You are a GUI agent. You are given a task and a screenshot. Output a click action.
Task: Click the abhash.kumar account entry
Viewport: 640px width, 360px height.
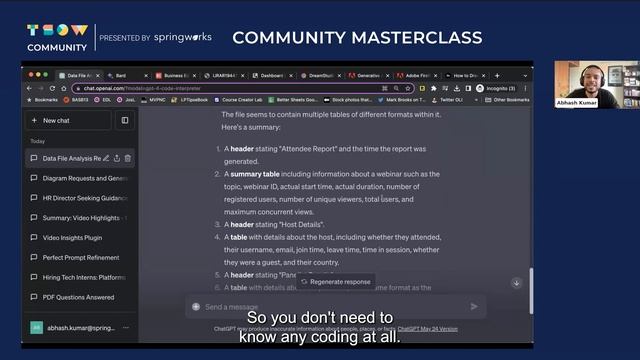pyautogui.click(x=80, y=327)
